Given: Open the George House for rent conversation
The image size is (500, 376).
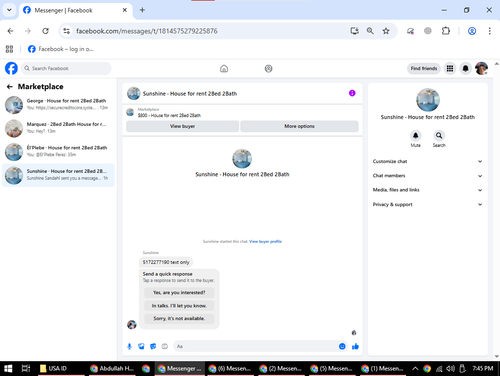Looking at the screenshot, I should [x=58, y=104].
